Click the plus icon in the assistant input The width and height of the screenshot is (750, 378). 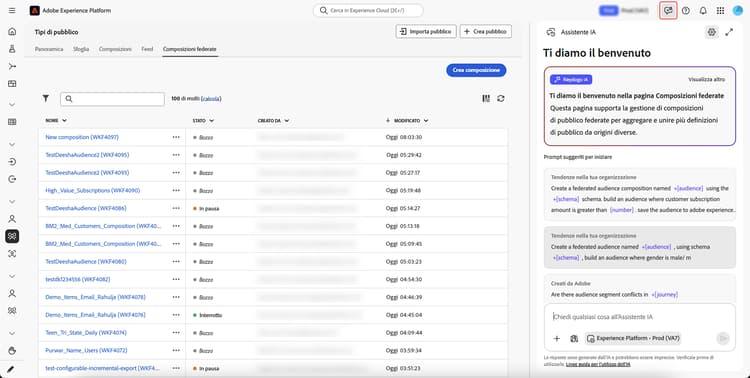tap(557, 338)
